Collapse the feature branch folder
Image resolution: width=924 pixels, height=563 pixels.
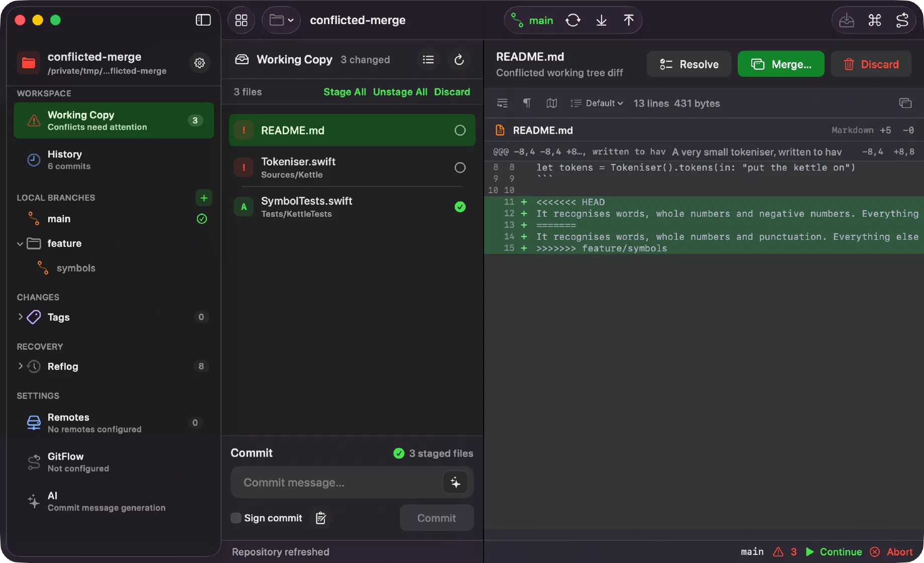pos(20,244)
